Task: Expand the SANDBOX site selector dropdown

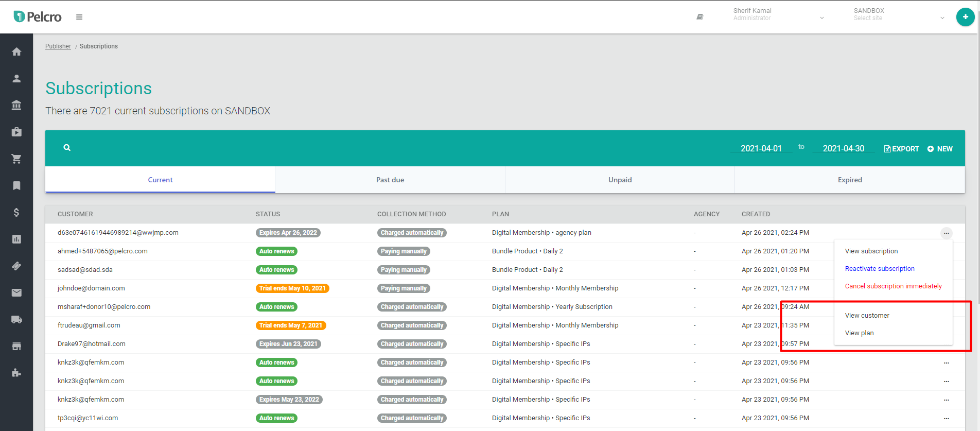Action: click(899, 14)
